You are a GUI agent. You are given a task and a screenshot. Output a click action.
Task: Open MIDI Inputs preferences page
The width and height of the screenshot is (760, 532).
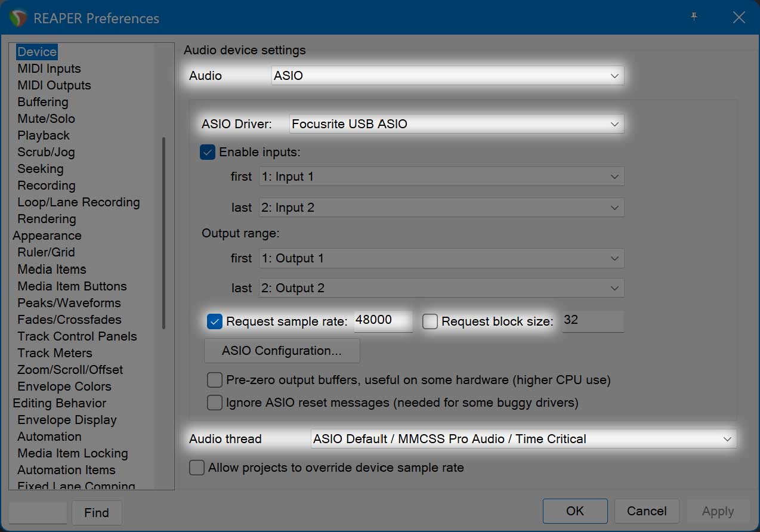49,69
